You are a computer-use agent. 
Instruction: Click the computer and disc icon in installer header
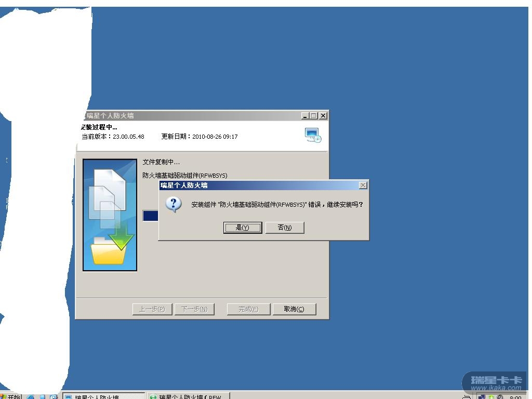pos(313,135)
